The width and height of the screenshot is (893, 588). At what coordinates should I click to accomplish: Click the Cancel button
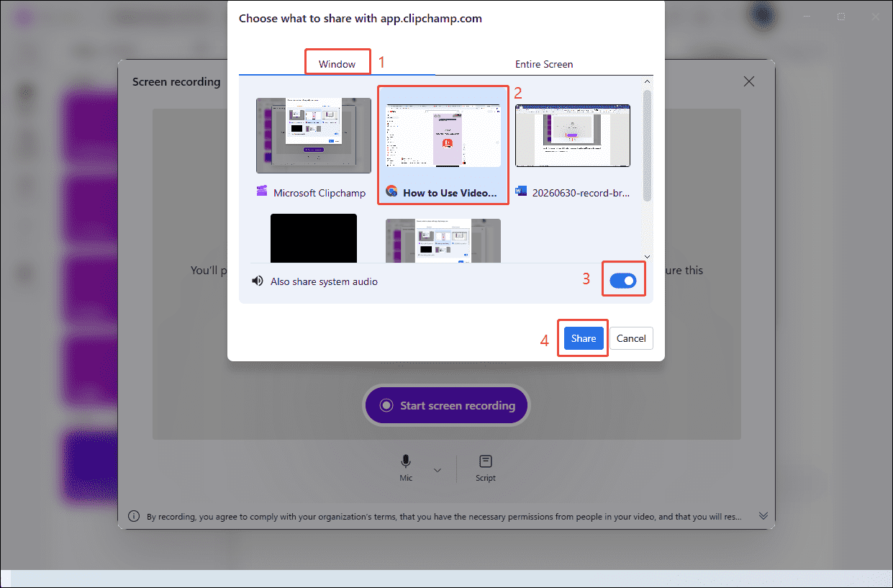click(631, 338)
